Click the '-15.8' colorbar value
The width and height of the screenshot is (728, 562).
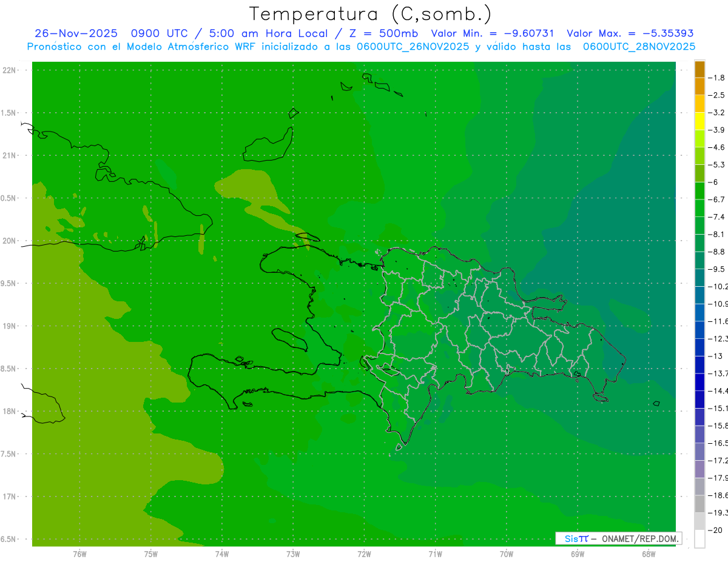pyautogui.click(x=718, y=426)
